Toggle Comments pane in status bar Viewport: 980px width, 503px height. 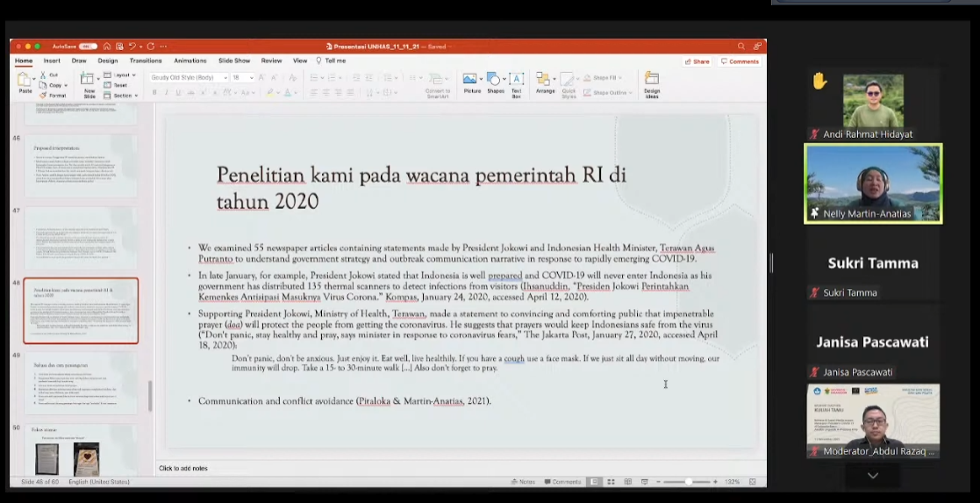(x=562, y=482)
